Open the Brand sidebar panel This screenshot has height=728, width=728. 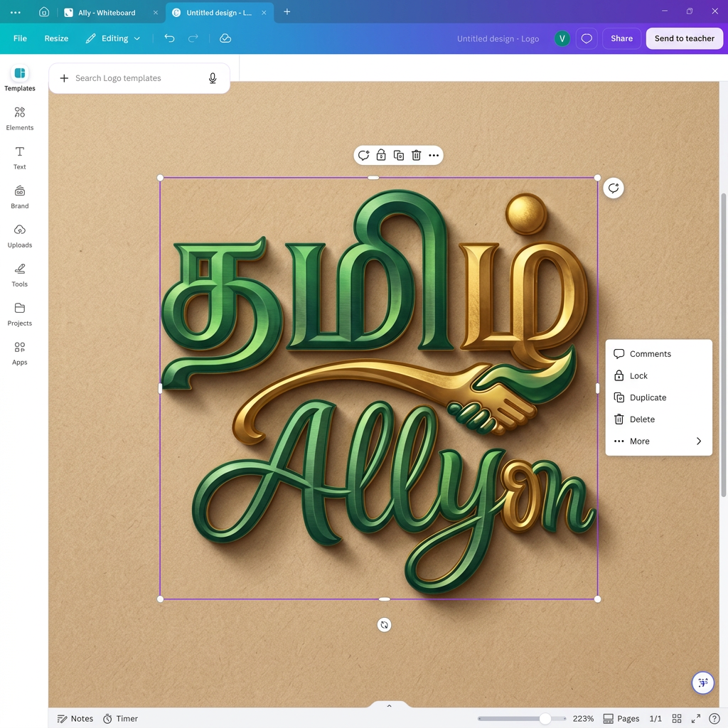pyautogui.click(x=19, y=196)
